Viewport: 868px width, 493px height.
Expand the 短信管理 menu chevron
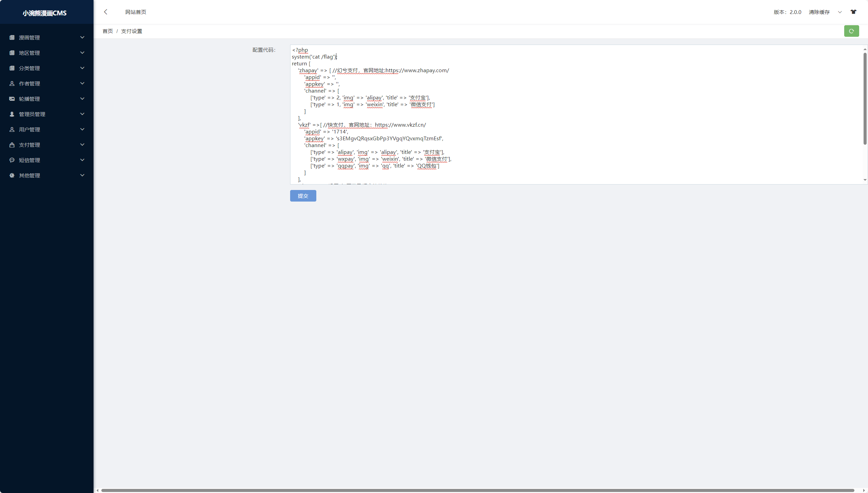(x=82, y=160)
